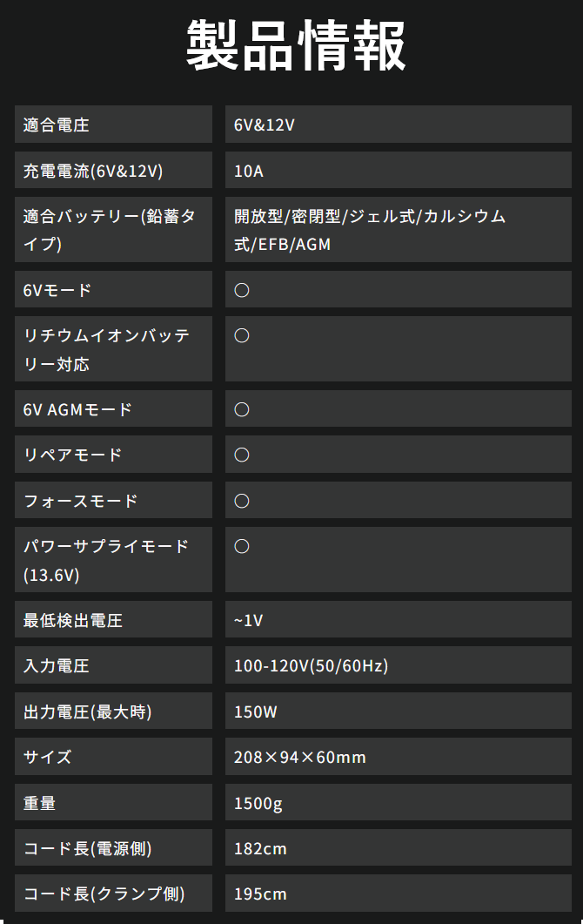Click the circle mark beside リチウムイオンバッテリー対応
583x924 pixels.
tap(242, 335)
